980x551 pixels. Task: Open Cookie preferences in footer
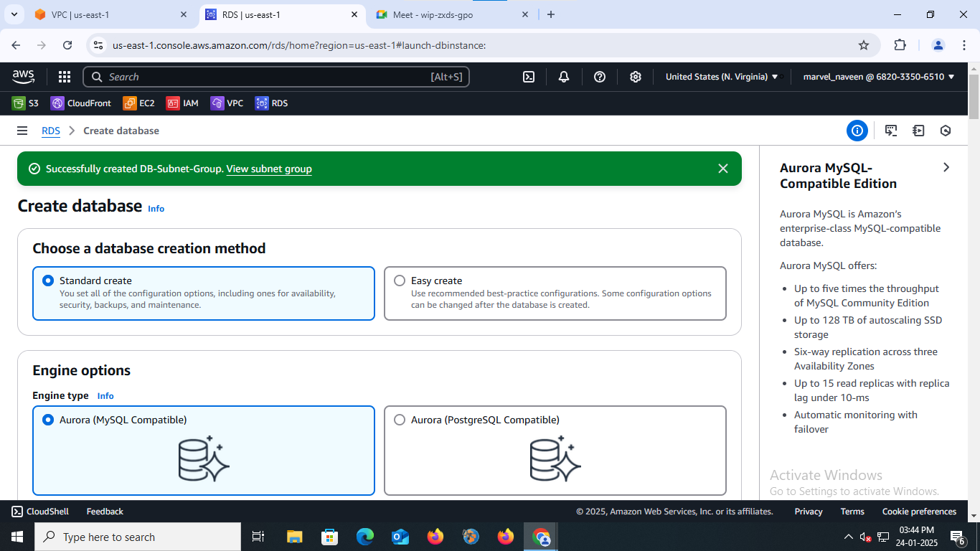tap(919, 512)
